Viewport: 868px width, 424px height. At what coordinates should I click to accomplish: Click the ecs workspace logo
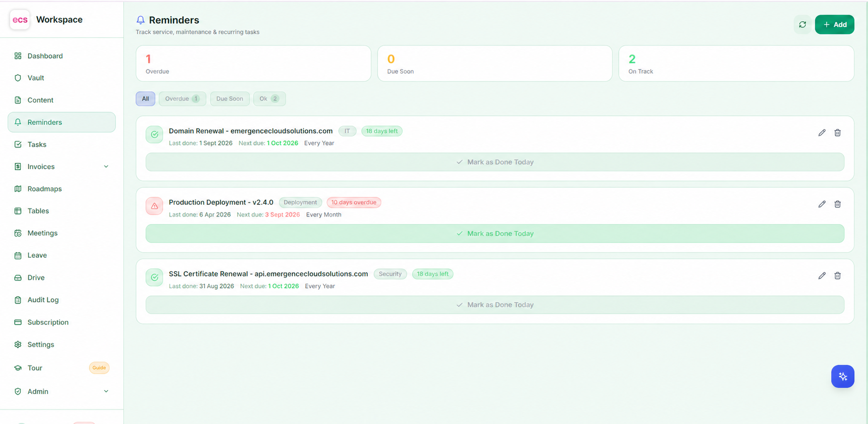pos(20,20)
